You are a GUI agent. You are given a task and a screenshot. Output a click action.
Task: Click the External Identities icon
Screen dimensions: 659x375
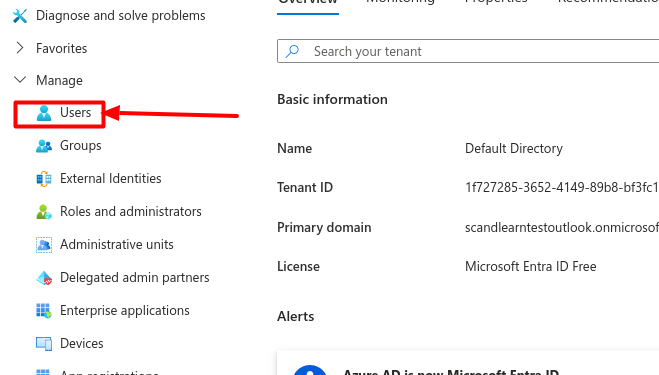[x=44, y=179]
